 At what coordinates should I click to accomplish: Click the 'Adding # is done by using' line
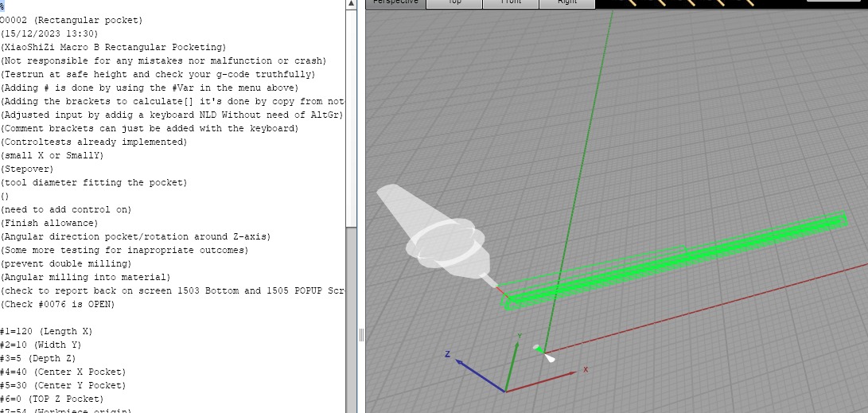(x=149, y=88)
